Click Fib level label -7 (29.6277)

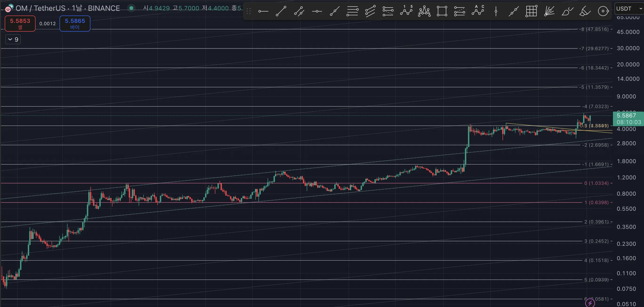click(x=594, y=48)
